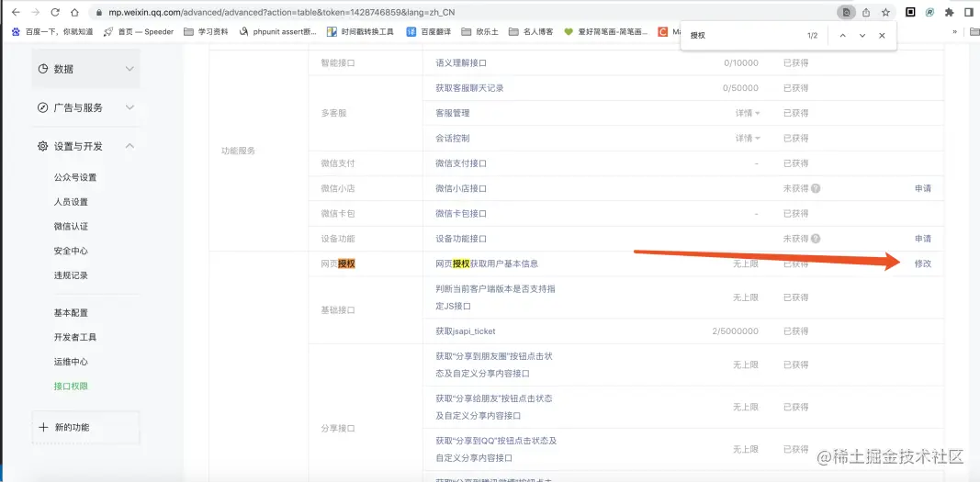Screen dimensions: 980x482
Task: Open 微信认证 in sidebar
Action: [x=72, y=226]
